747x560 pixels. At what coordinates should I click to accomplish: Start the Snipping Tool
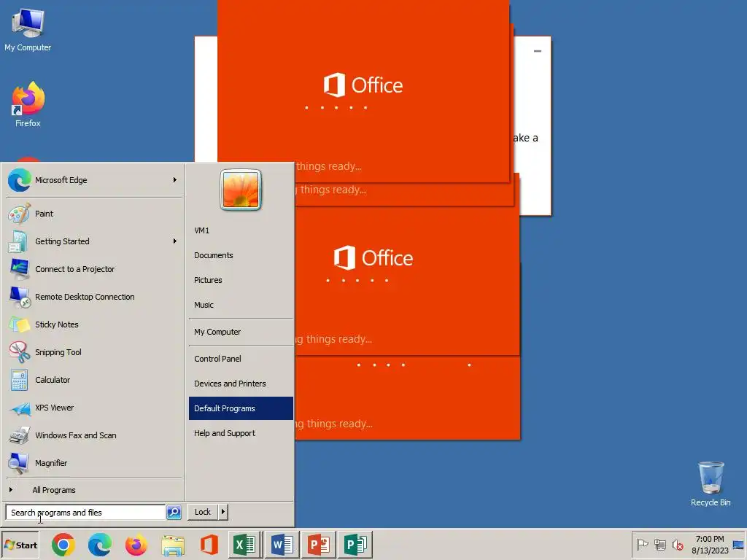pyautogui.click(x=93, y=352)
